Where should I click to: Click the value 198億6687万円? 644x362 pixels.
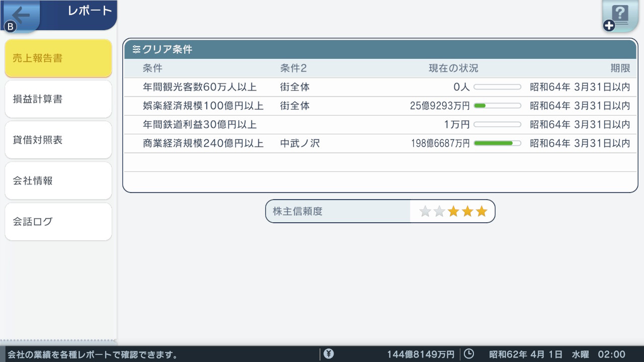pos(440,143)
